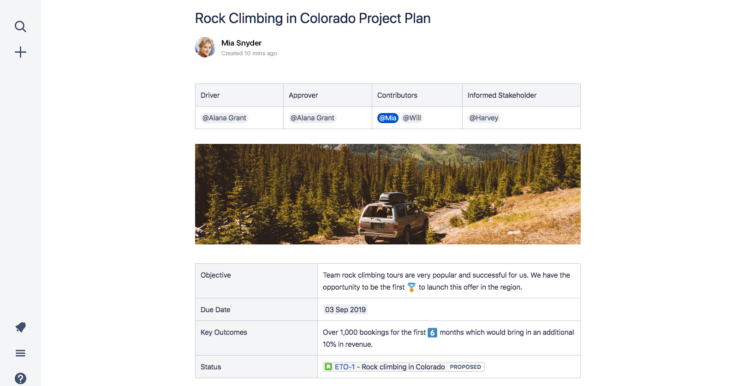Click the page title Rock Climbing in Colorado
The width and height of the screenshot is (738, 386).
tap(313, 18)
